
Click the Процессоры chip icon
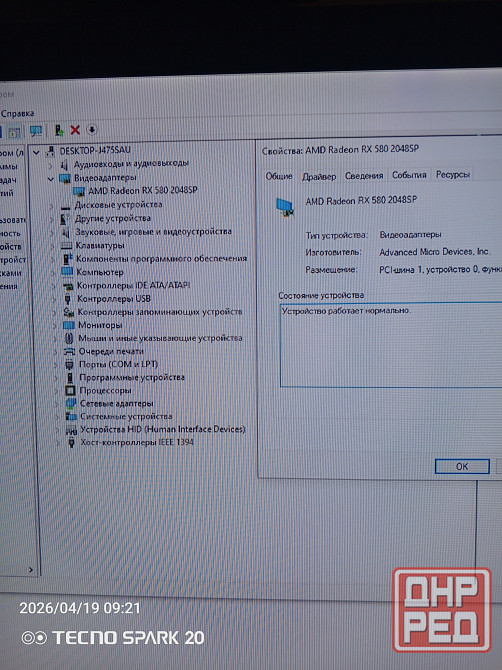[x=70, y=391]
